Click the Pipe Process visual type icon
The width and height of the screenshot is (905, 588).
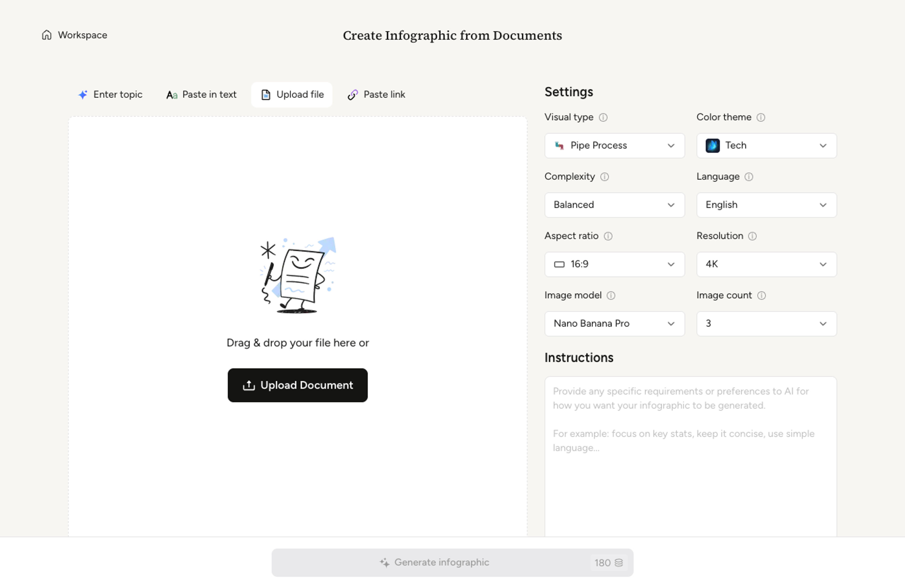559,146
